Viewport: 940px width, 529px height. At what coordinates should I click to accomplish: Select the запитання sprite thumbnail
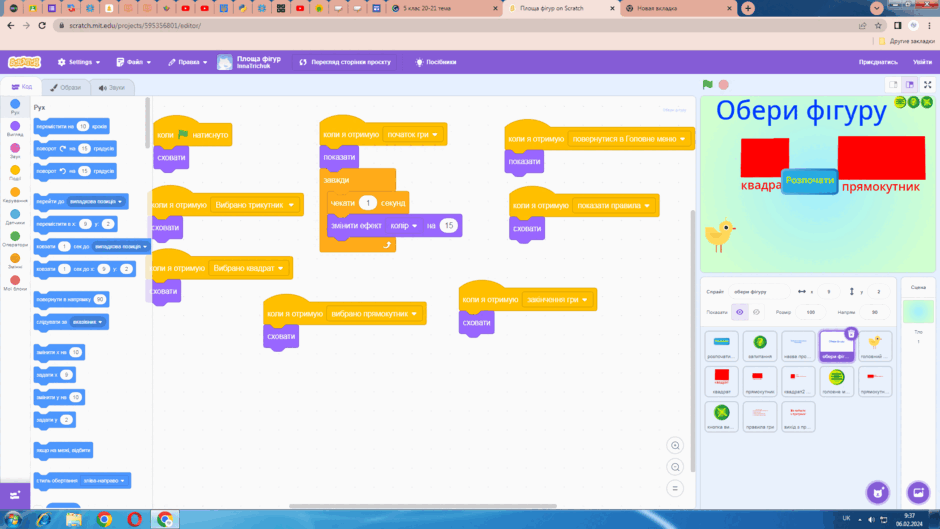[760, 346]
